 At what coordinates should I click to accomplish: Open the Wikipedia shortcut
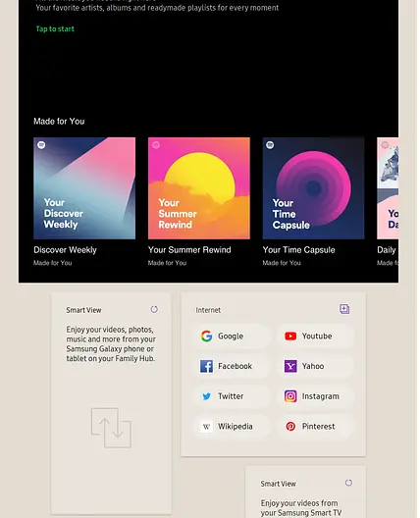(x=232, y=426)
